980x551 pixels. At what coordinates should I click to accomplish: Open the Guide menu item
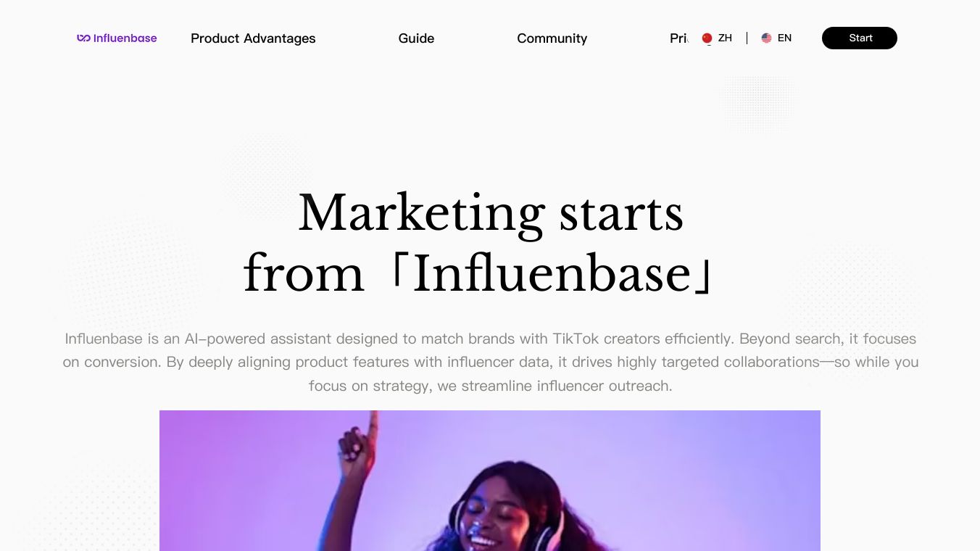[x=416, y=38]
